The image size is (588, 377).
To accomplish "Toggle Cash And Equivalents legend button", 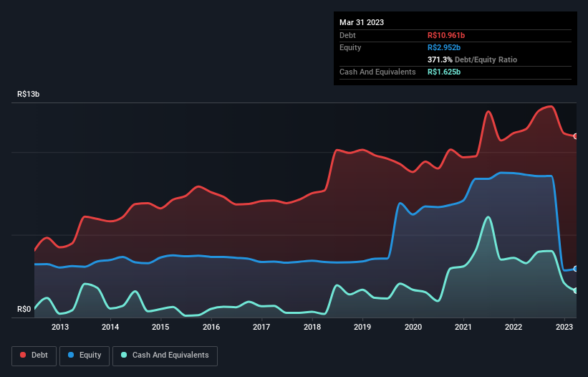I will (x=165, y=355).
